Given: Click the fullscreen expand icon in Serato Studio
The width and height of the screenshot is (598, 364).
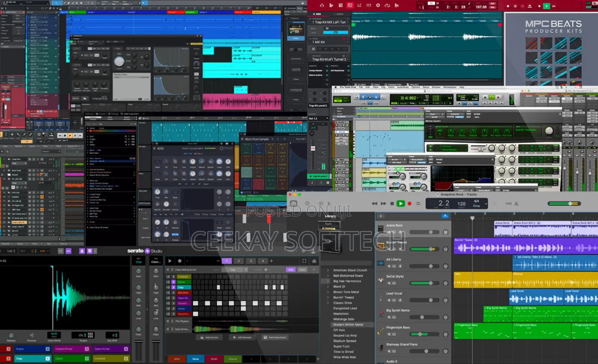Looking at the screenshot, I should coord(304,261).
